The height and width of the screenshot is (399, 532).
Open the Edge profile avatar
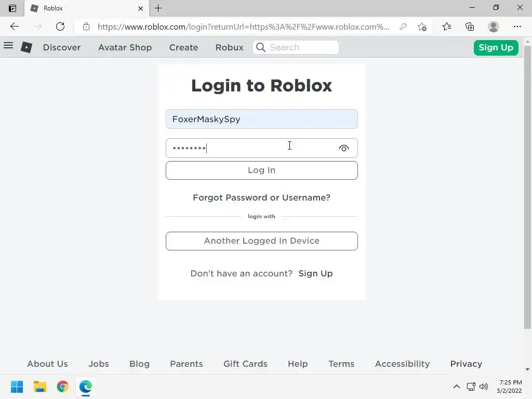[494, 26]
